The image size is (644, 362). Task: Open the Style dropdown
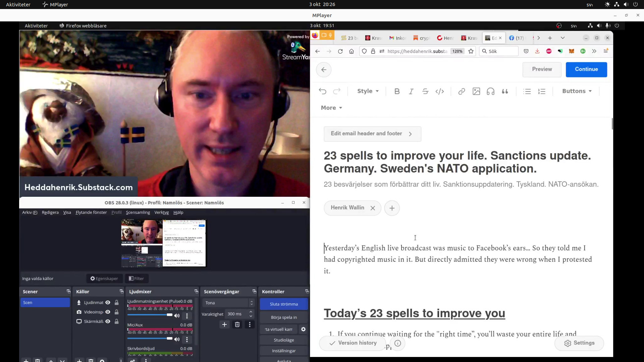[368, 91]
